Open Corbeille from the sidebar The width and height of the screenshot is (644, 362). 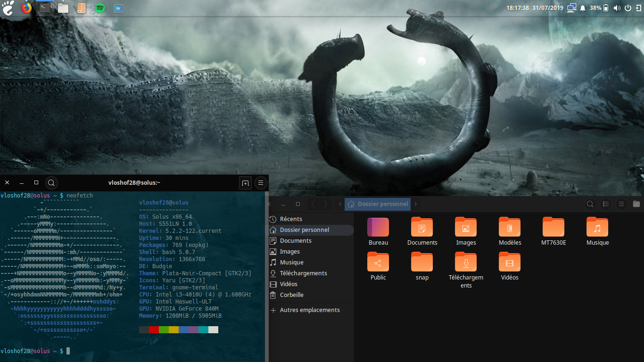[x=291, y=295]
